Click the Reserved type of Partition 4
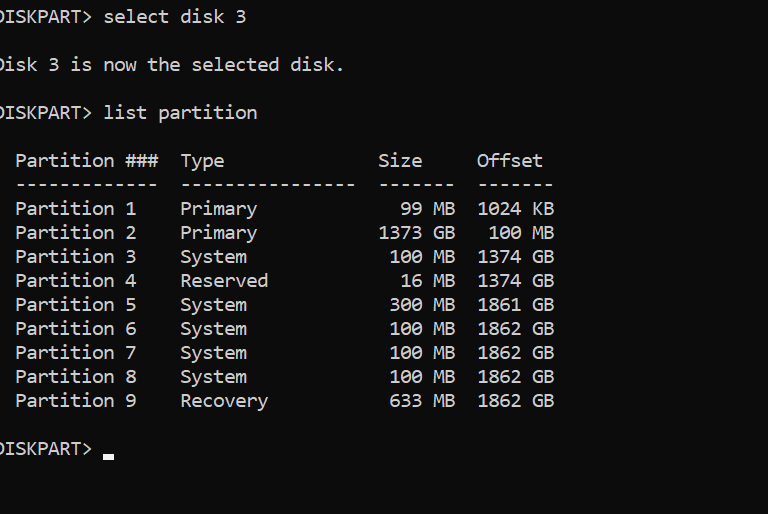The width and height of the screenshot is (768, 514). click(224, 280)
